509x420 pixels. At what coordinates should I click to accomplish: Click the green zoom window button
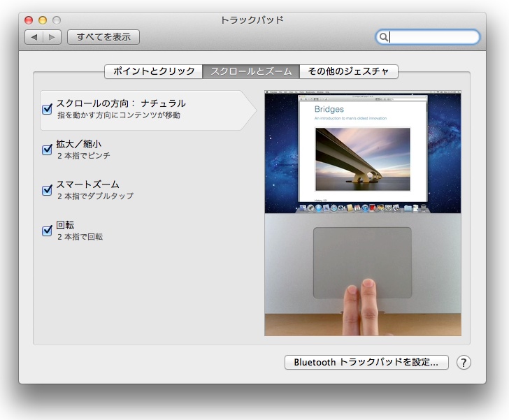click(x=57, y=20)
